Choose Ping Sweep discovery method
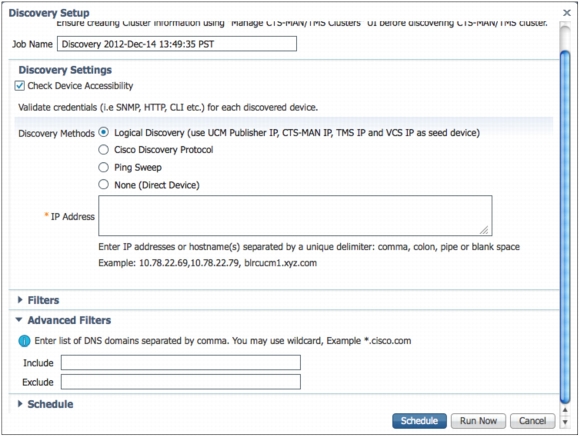Screen dimensions: 580x437 tap(104, 167)
